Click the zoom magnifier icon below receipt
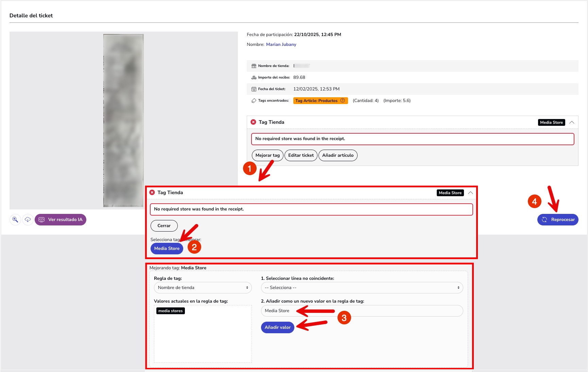The height and width of the screenshot is (372, 588). point(15,220)
